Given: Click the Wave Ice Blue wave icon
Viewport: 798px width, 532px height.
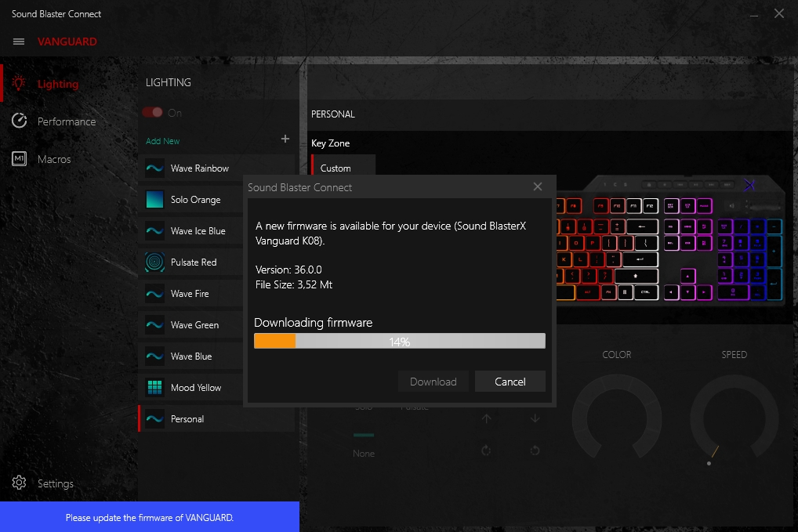Looking at the screenshot, I should click(x=154, y=231).
